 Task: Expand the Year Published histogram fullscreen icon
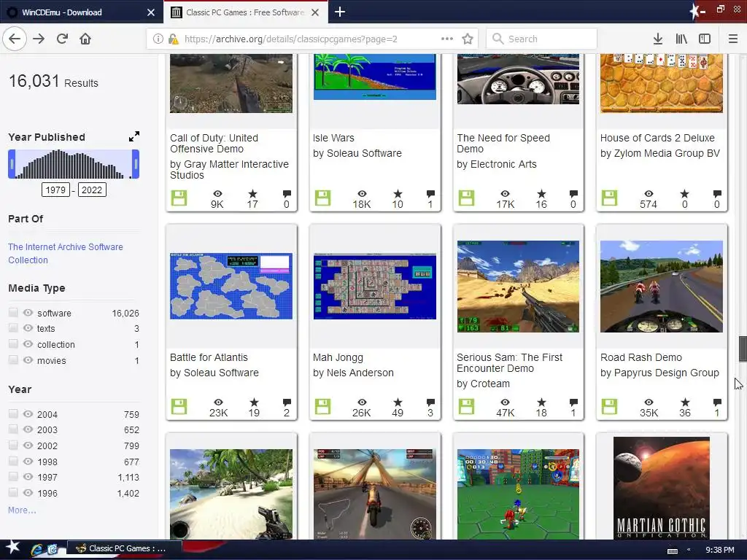pos(134,136)
